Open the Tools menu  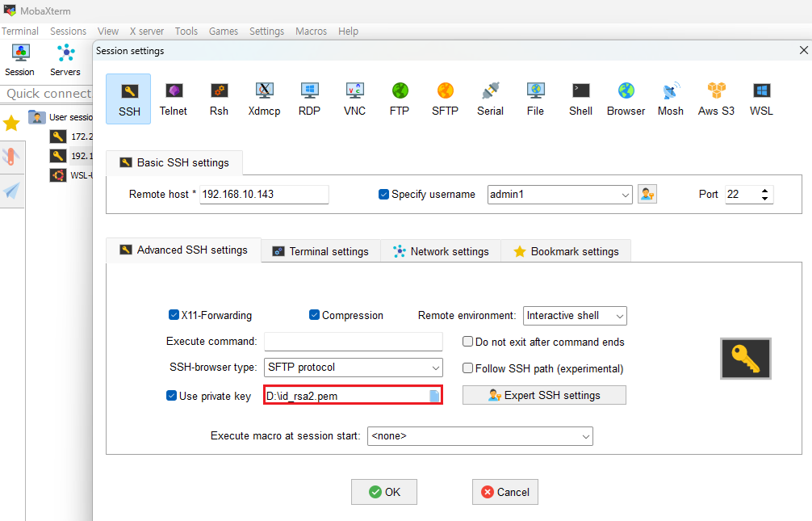[186, 32]
